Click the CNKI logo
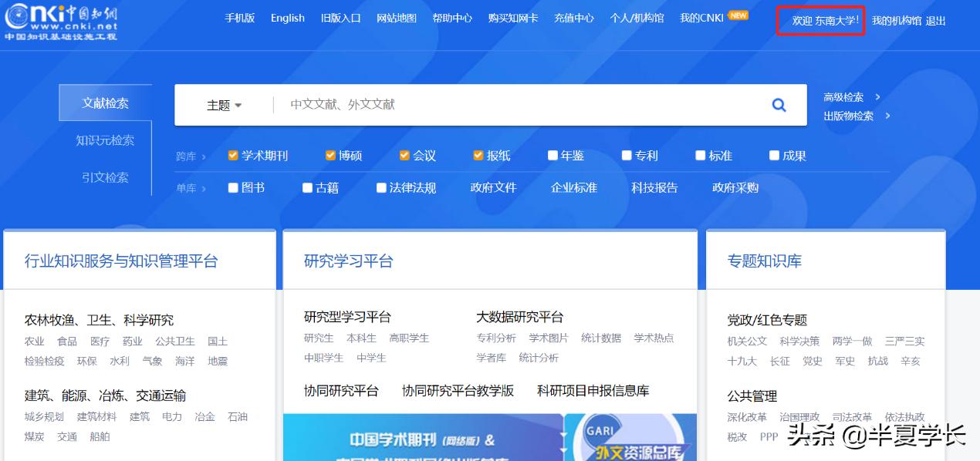 60,23
